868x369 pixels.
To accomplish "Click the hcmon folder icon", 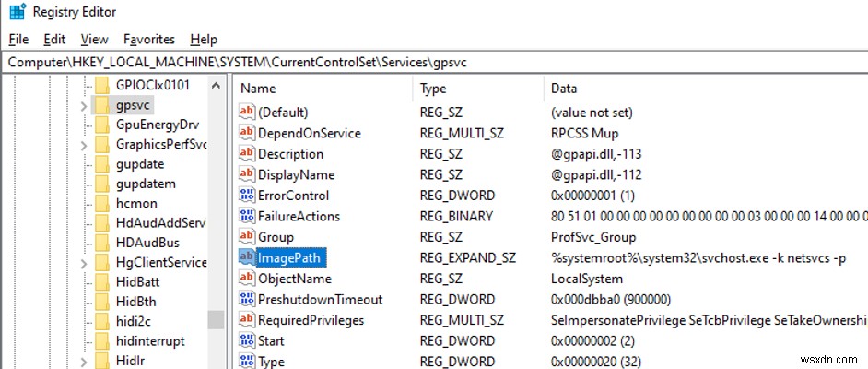I will [x=102, y=203].
